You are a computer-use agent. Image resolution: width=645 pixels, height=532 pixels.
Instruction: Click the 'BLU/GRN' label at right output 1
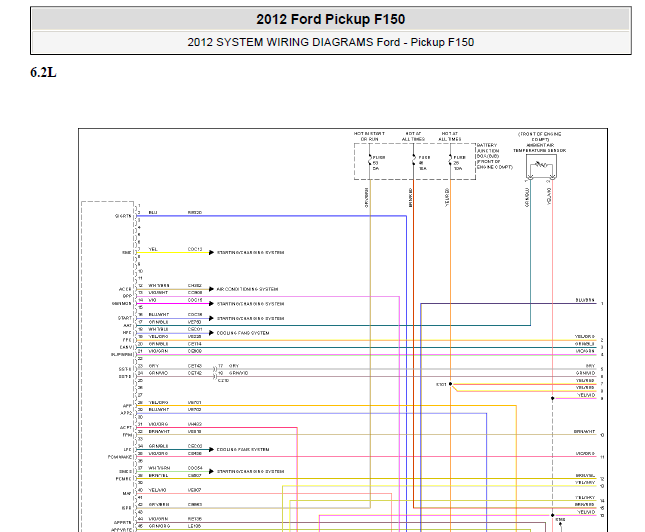(x=585, y=300)
